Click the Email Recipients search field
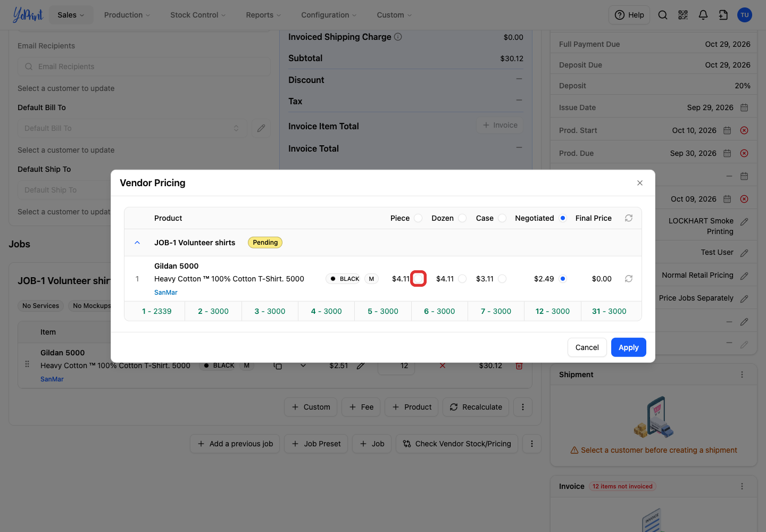The height and width of the screenshot is (532, 766). point(144,66)
